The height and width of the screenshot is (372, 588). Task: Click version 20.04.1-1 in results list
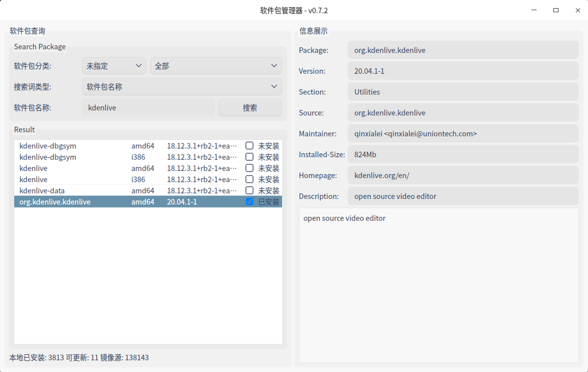pyautogui.click(x=182, y=202)
